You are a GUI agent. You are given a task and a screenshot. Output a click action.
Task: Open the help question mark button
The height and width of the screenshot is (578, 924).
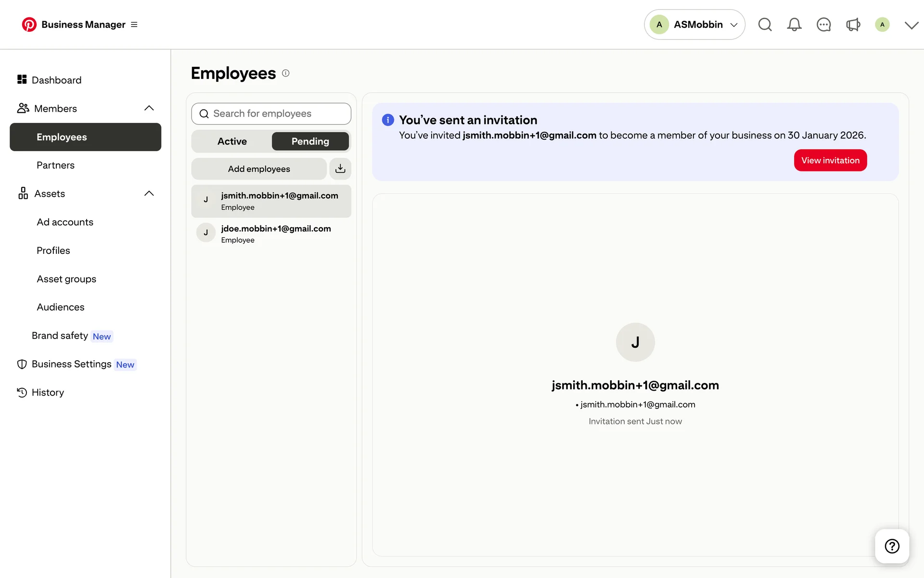[892, 546]
